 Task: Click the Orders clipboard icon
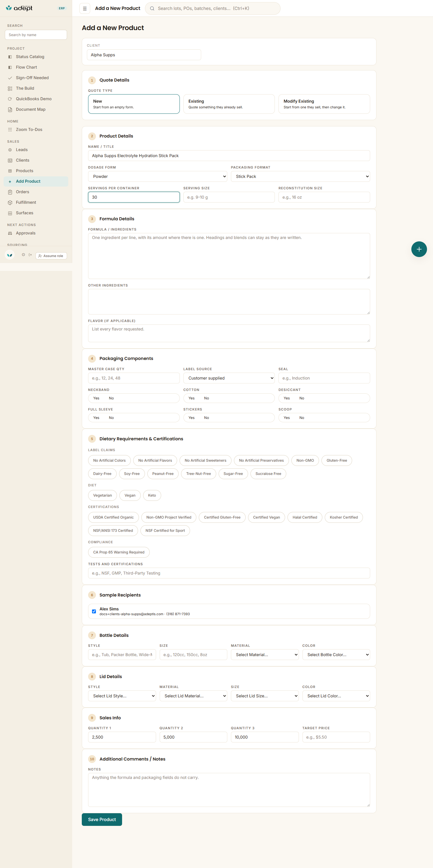point(10,192)
